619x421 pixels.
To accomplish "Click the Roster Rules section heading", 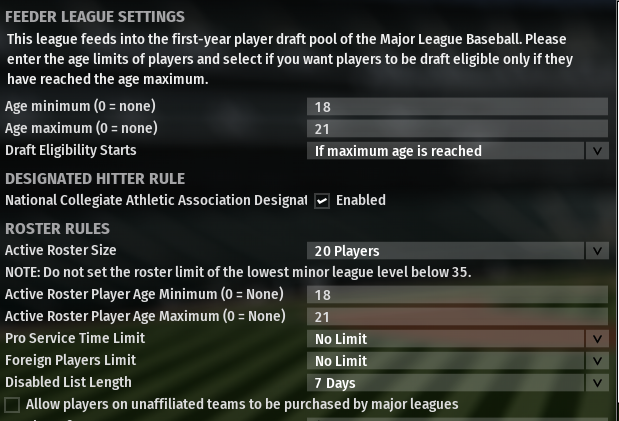I will coord(55,227).
